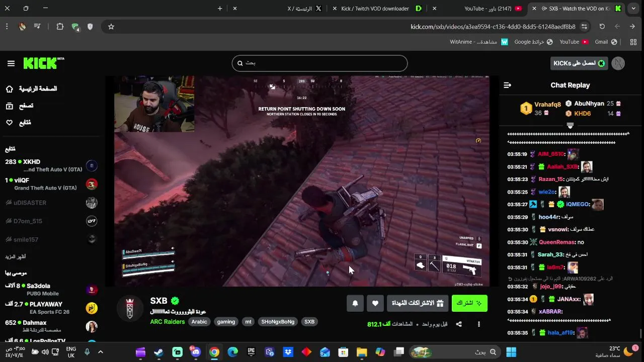
Task: Open offline channel D7om_515
Action: [50, 221]
